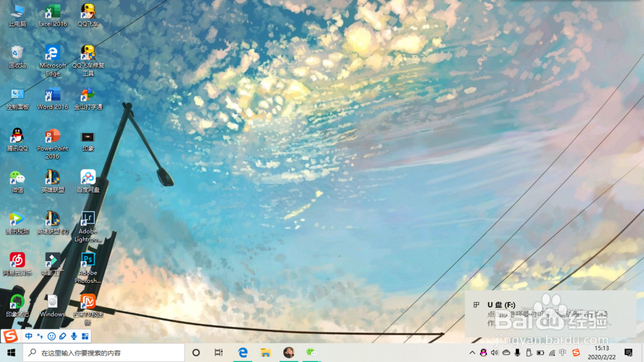
Task: Click the USB safely remove tray icon
Action: tap(529, 352)
